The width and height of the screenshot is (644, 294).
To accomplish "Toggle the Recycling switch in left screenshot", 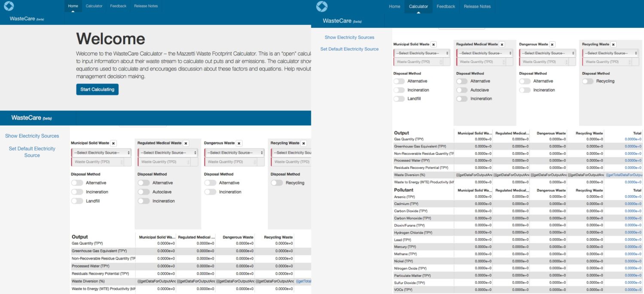I will click(x=276, y=183).
